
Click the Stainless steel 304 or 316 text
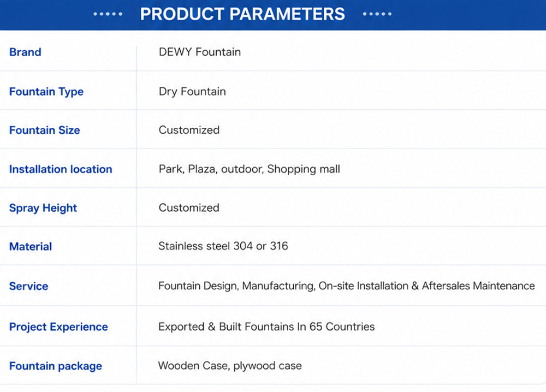click(x=223, y=246)
